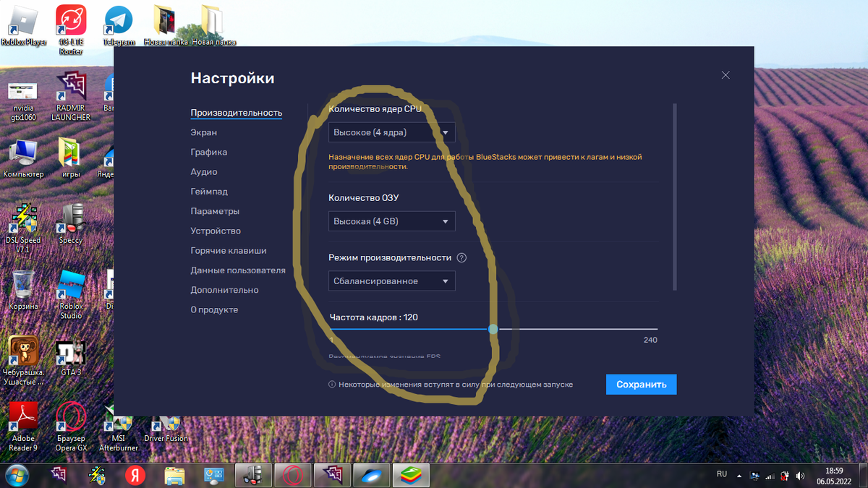Switch to Opera GX in the taskbar
The height and width of the screenshot is (488, 868).
point(293,475)
